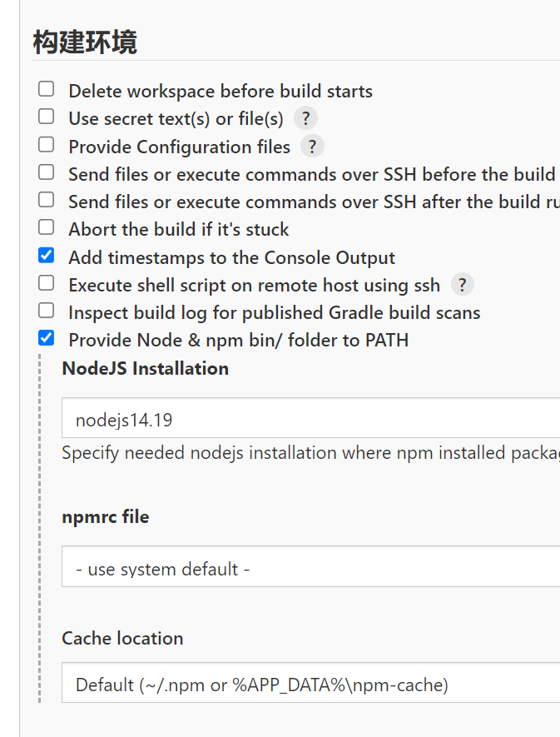This screenshot has height=737, width=560.
Task: Toggle Abort the build if it's stuck
Action: [47, 227]
